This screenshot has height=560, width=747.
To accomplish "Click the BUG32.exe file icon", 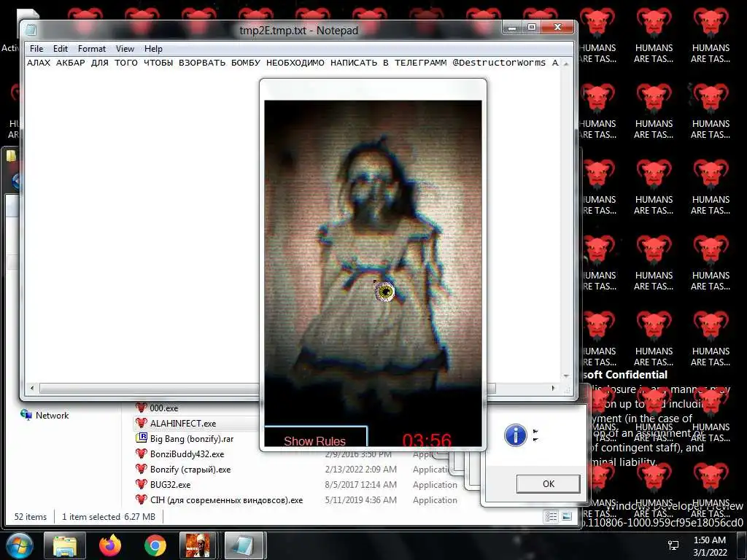I will pyautogui.click(x=141, y=484).
